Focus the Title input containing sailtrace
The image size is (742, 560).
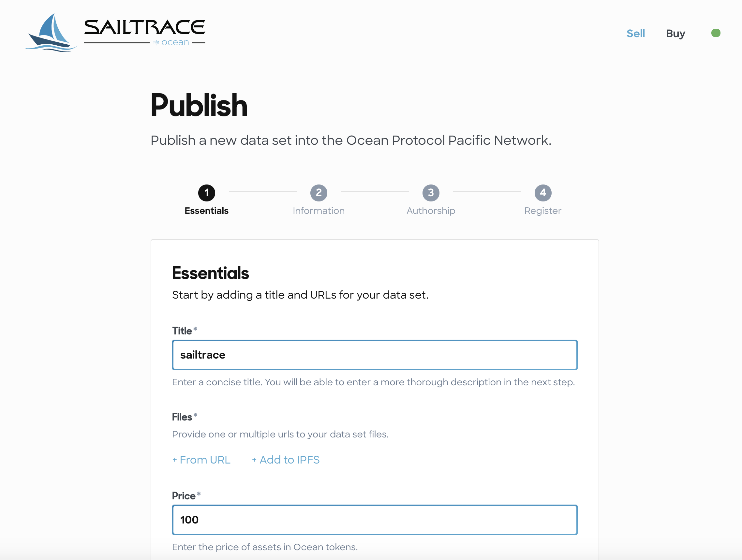(x=374, y=355)
